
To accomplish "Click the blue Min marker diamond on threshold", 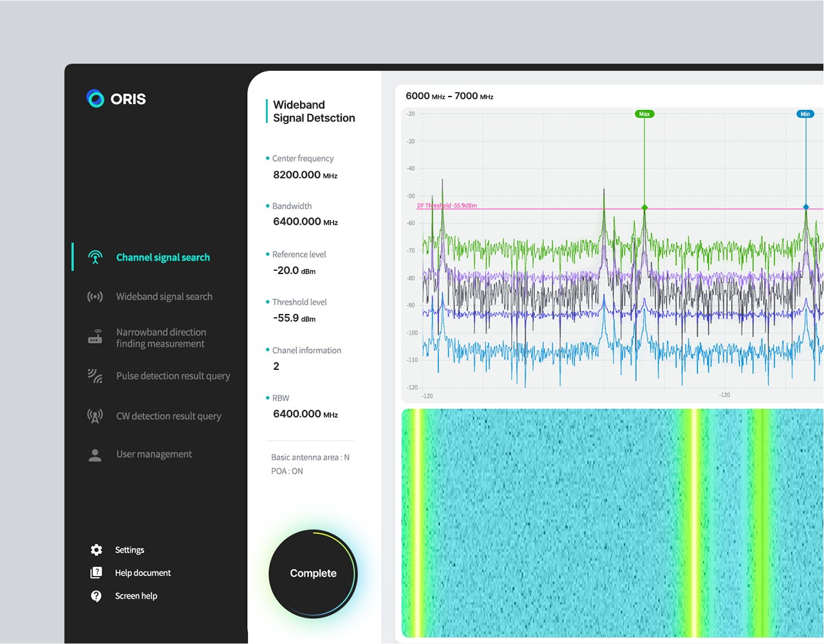I will (x=805, y=207).
